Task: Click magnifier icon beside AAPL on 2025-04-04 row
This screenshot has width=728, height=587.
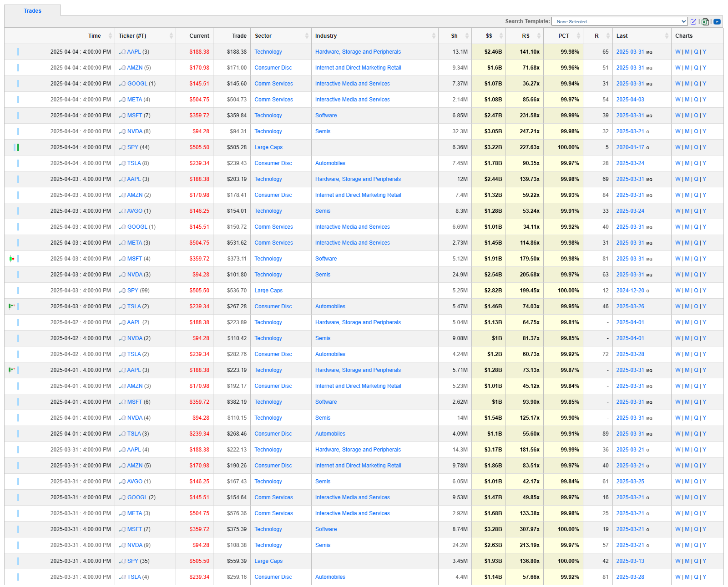Action: click(122, 52)
